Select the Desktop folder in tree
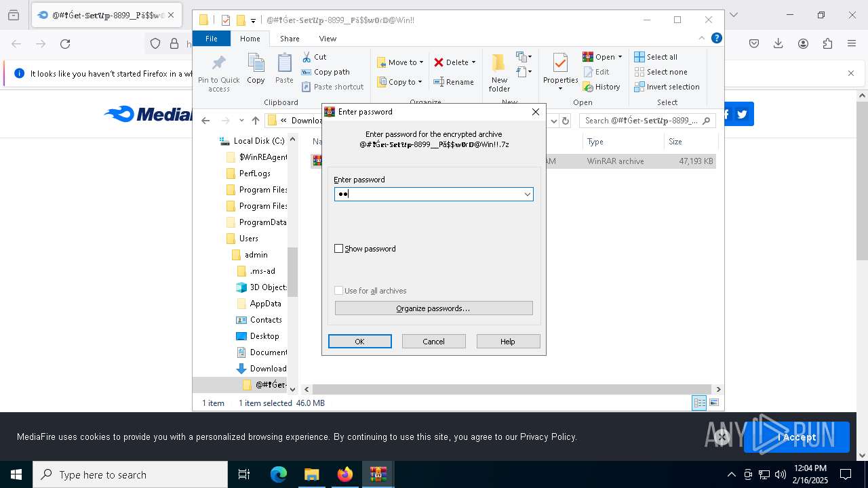Image resolution: width=868 pixels, height=488 pixels. [258, 336]
